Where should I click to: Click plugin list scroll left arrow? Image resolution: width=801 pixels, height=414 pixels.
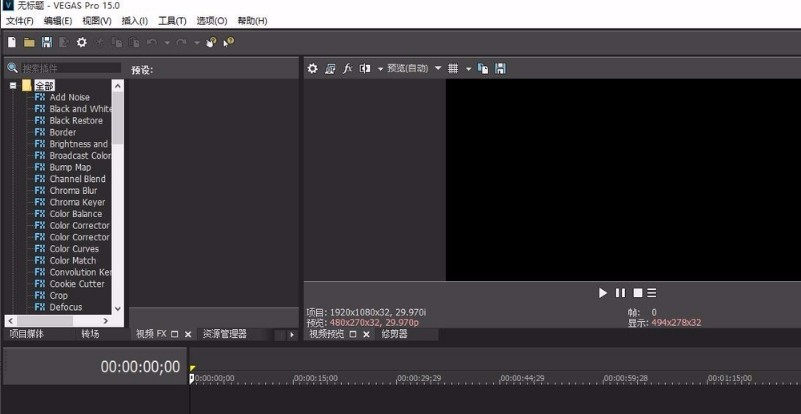(11, 321)
